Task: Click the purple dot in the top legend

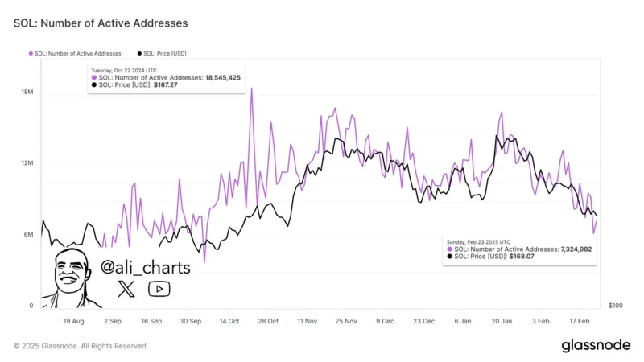Action: 31,54
